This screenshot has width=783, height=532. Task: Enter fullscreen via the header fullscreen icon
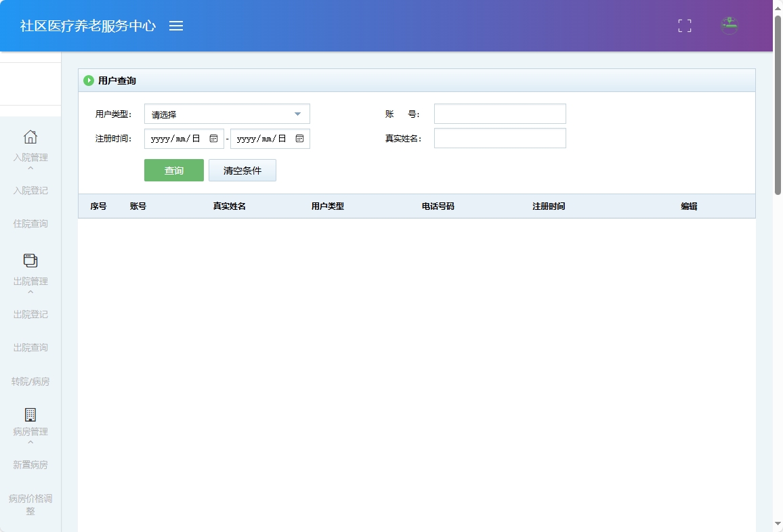[x=684, y=26]
